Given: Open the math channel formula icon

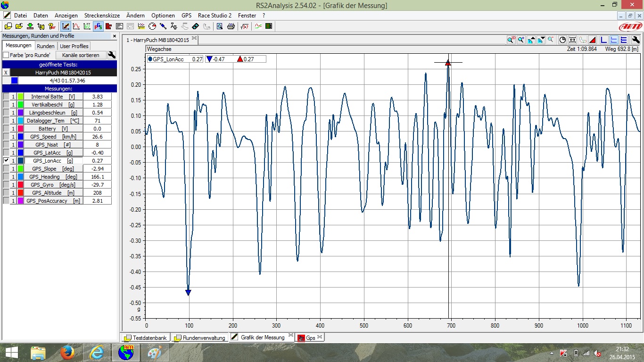Looking at the screenshot, I should (244, 26).
